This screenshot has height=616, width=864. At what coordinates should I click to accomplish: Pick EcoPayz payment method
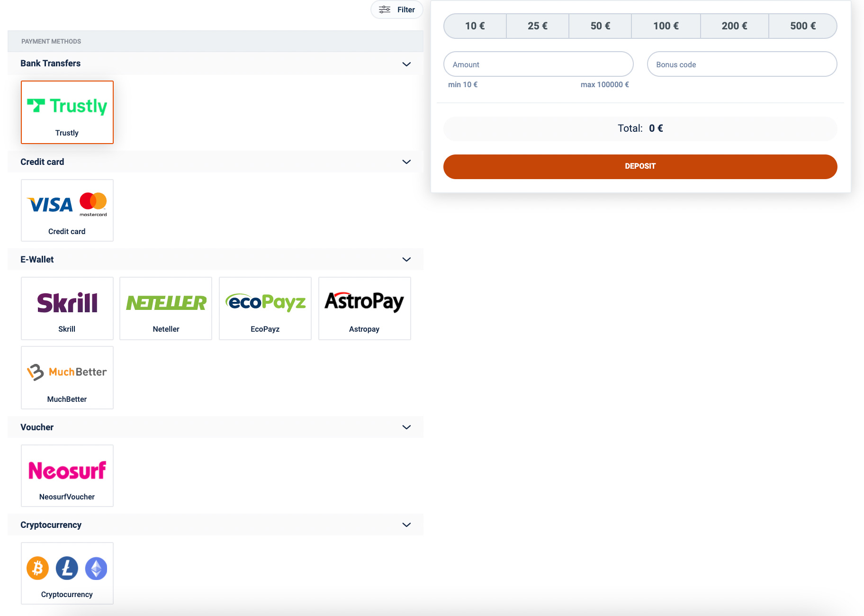tap(265, 308)
